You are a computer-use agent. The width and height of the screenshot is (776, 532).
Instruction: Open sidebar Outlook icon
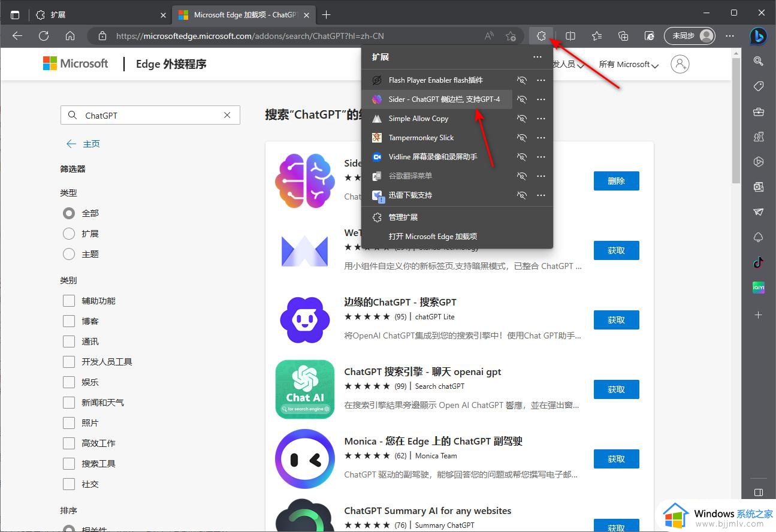pyautogui.click(x=759, y=187)
